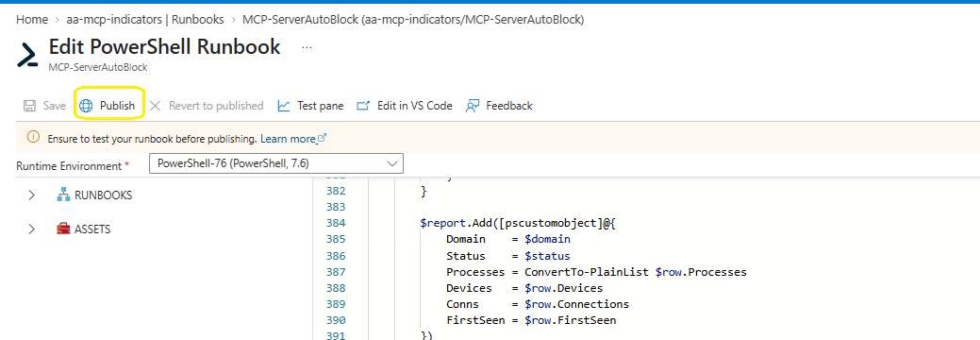Click the Revert to published X icon

pyautogui.click(x=157, y=106)
